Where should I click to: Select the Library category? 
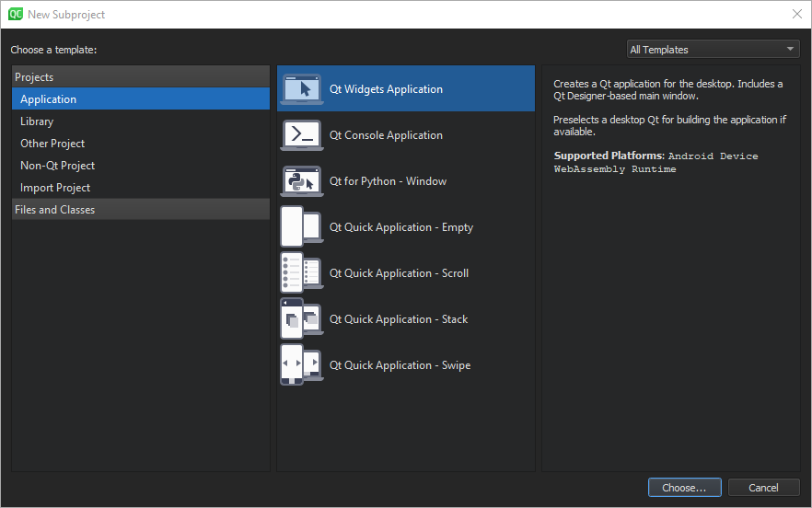[37, 121]
